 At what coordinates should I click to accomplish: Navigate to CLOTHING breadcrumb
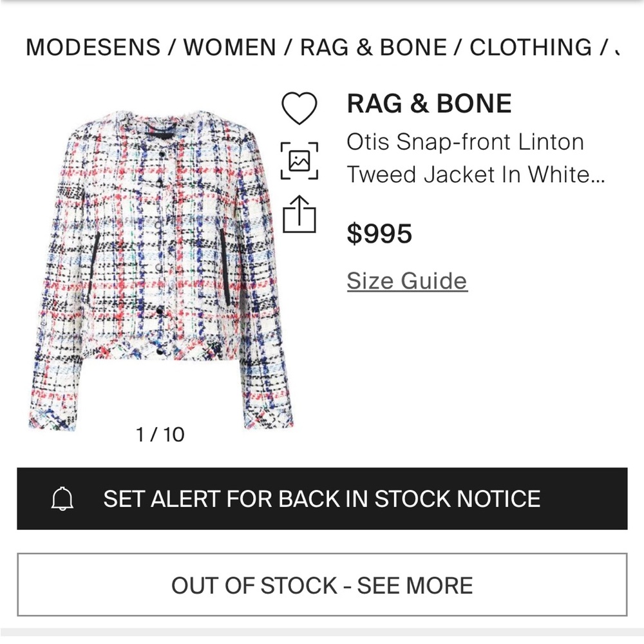[x=530, y=47]
